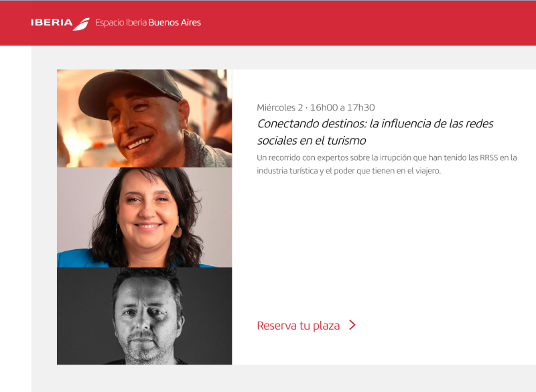The image size is (536, 392).
Task: Click the white left margin strip
Action: (x=15, y=218)
